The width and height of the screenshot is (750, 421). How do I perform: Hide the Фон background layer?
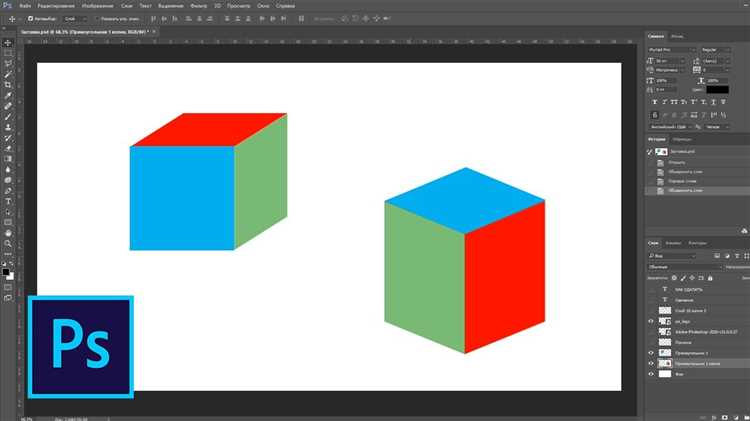click(x=651, y=374)
